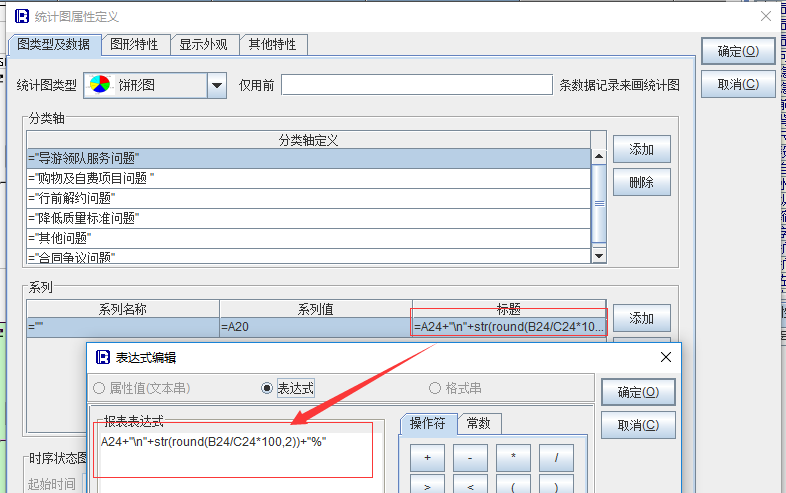Click the 仅用前 record count input field
The height and width of the screenshot is (493, 786).
click(417, 85)
